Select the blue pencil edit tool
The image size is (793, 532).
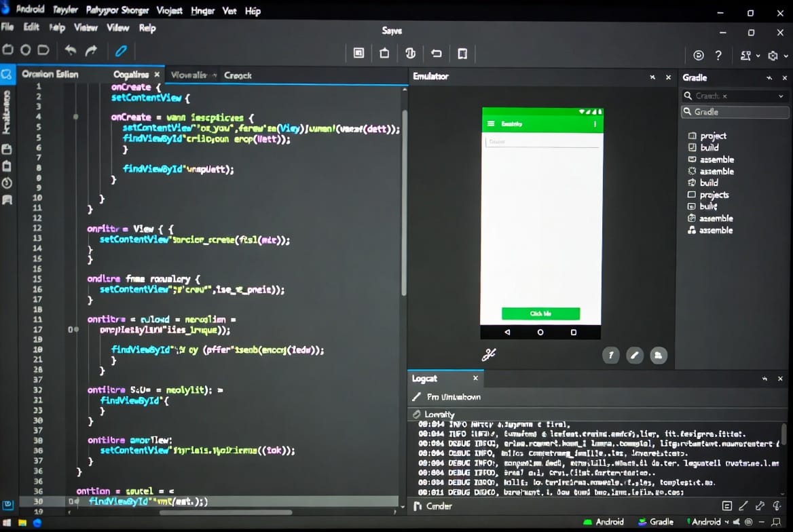[121, 50]
